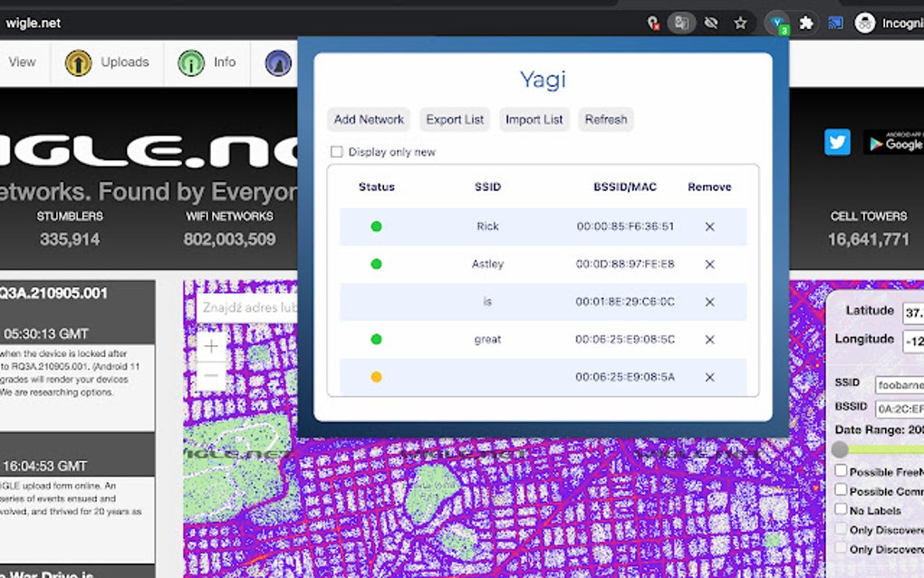
Task: Click the Add Network button in Yagi
Action: [x=368, y=120]
